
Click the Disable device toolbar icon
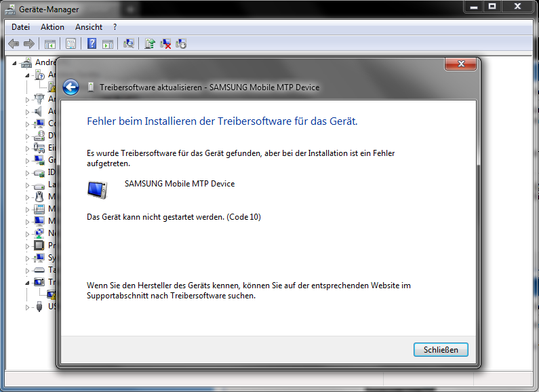coord(181,43)
